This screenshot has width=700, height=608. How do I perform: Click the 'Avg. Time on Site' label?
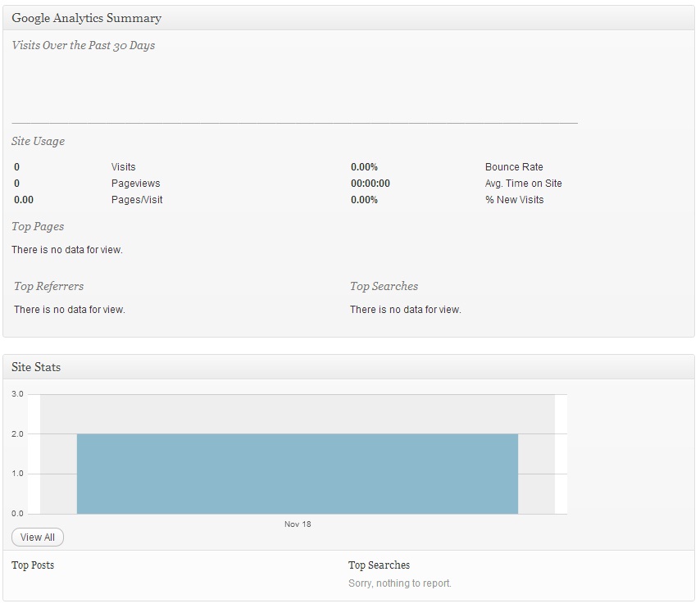[x=524, y=184]
